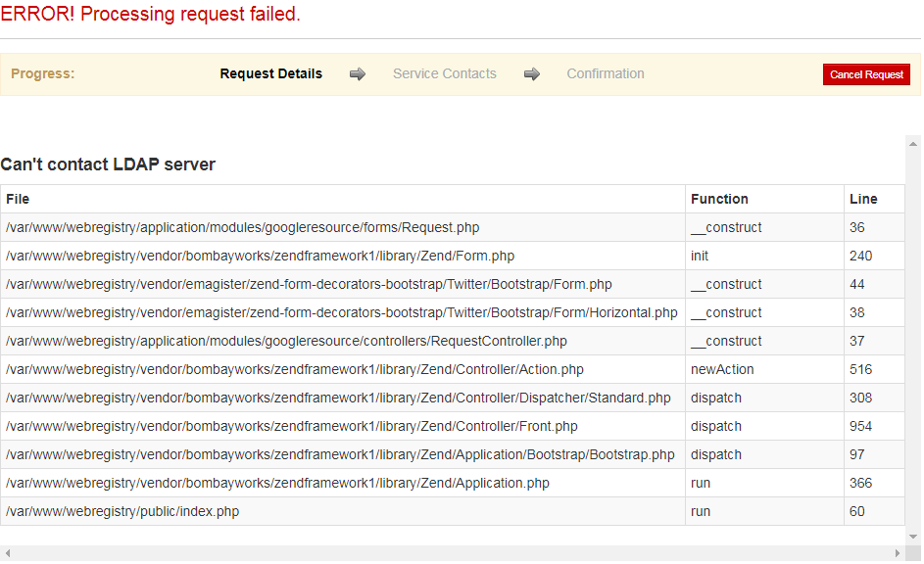Open the Service Contacts step
The height and width of the screenshot is (564, 924).
tap(444, 73)
